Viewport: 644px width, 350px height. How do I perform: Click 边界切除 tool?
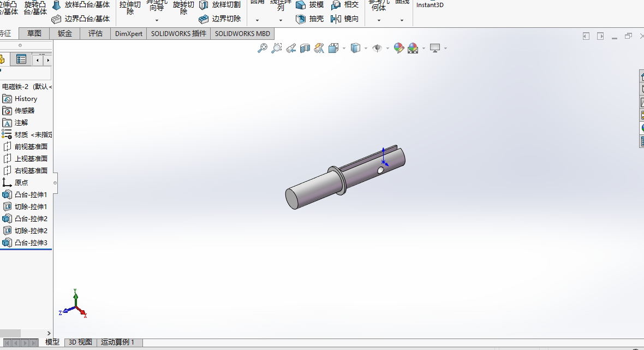tap(220, 19)
